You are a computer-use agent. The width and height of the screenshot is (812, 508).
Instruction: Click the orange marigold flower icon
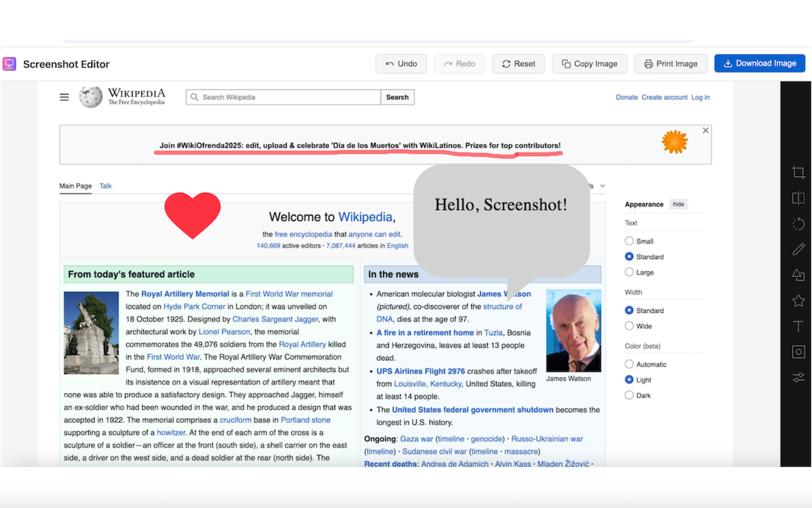[674, 142]
